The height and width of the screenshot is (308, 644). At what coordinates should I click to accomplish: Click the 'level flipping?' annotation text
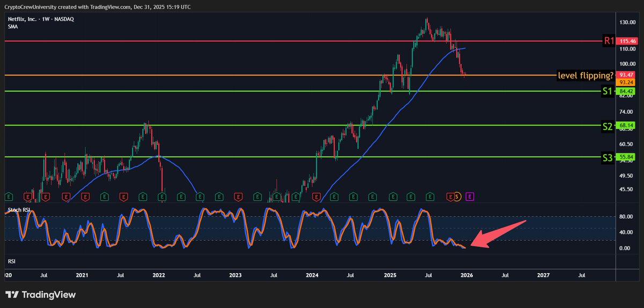click(x=586, y=76)
